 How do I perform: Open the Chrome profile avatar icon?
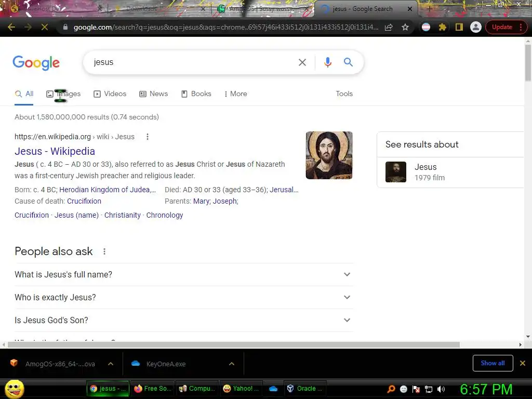coord(476,27)
